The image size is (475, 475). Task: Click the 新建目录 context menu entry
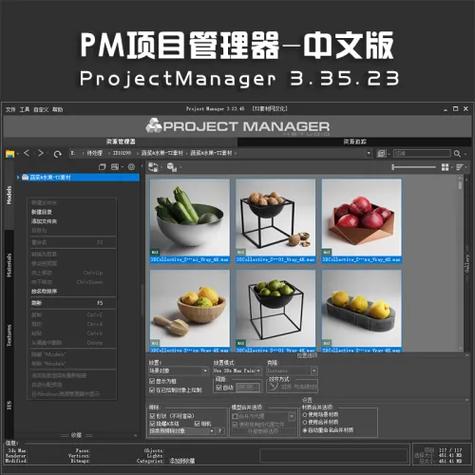tap(42, 212)
